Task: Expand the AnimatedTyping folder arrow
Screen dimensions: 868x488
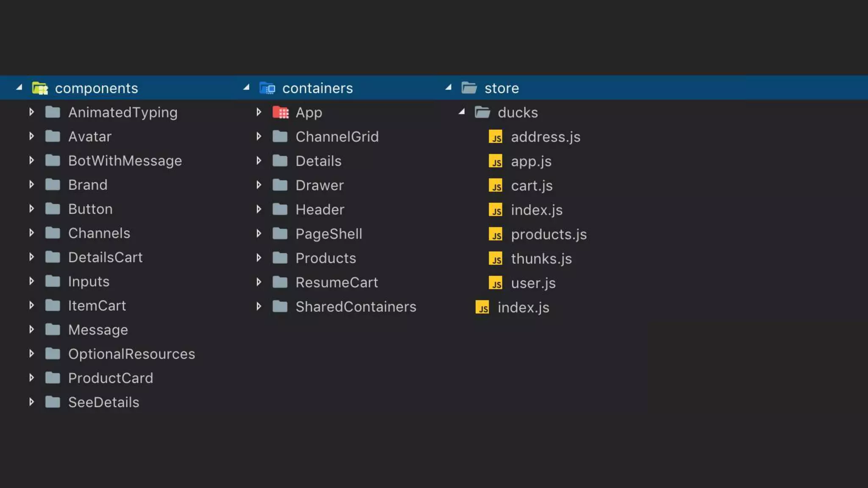Action: (x=31, y=112)
